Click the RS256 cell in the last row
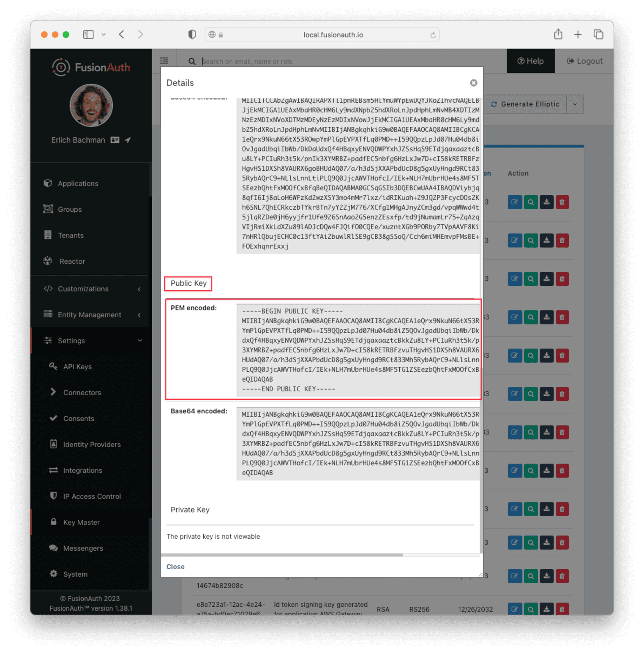The width and height of the screenshot is (644, 655). [419, 609]
